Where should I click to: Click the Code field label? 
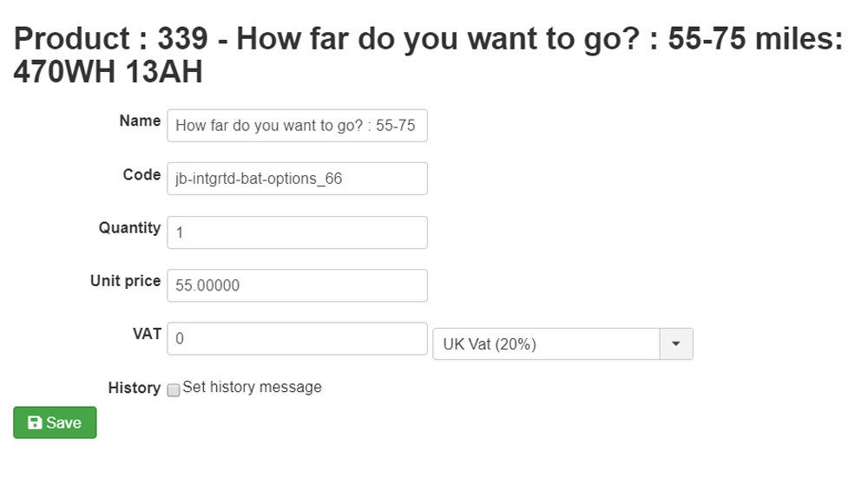pyautogui.click(x=141, y=174)
